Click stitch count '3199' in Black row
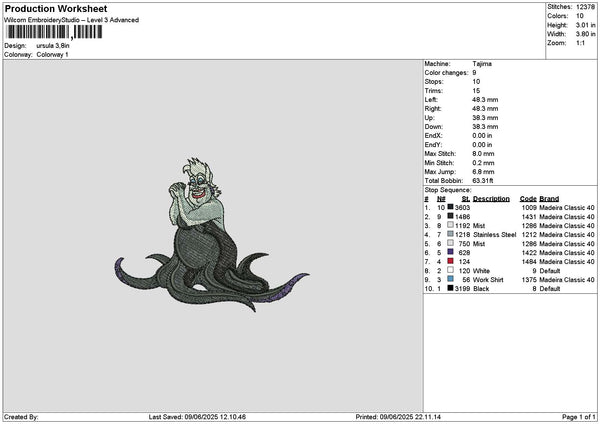 pos(462,289)
